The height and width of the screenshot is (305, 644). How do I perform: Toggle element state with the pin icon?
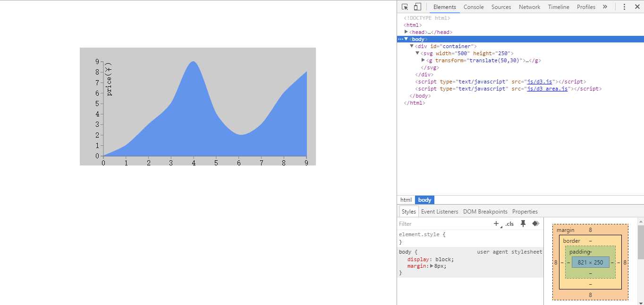(523, 223)
